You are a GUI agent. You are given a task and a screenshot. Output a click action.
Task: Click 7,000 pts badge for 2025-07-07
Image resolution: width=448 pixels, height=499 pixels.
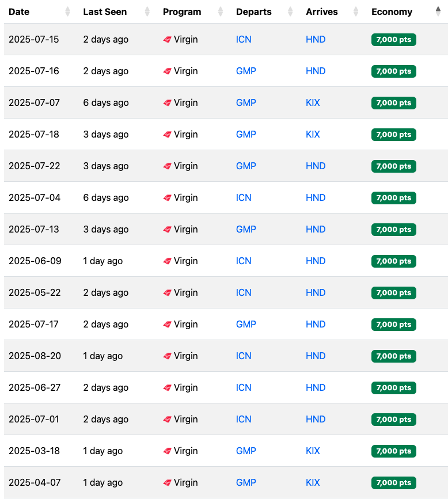pyautogui.click(x=393, y=103)
